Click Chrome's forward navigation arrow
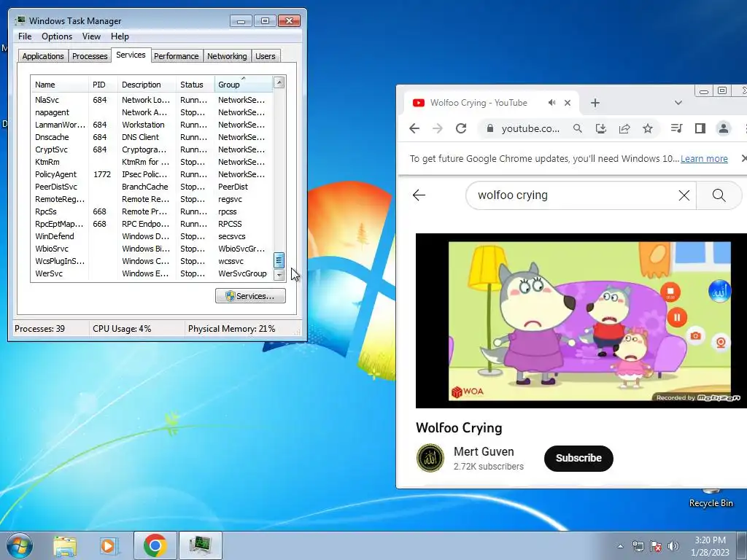747x560 pixels. click(438, 128)
